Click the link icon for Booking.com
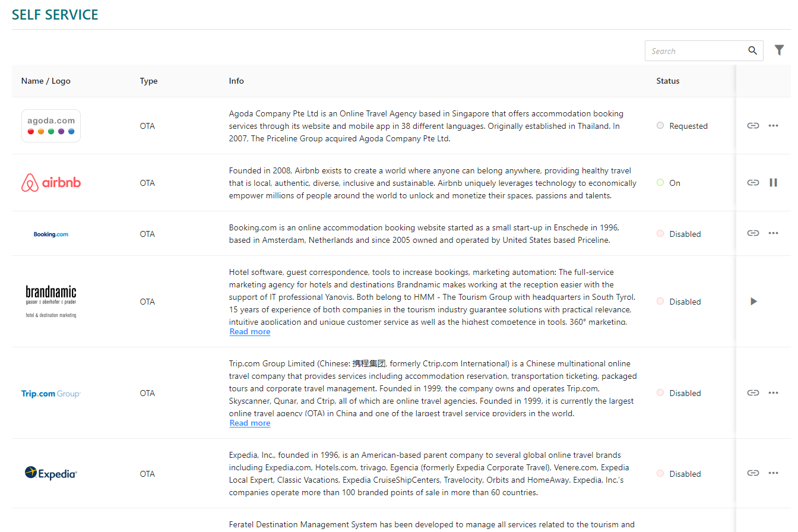 click(x=753, y=233)
